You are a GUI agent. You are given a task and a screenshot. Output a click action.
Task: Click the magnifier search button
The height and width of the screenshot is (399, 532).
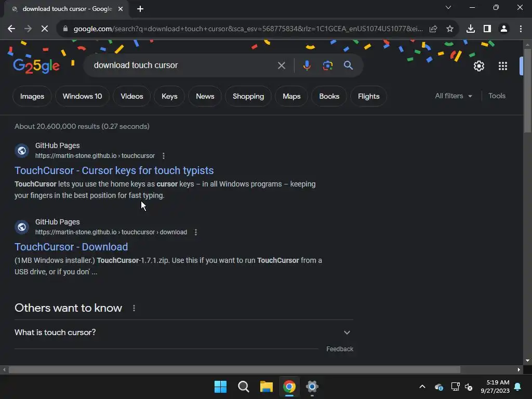pos(348,65)
